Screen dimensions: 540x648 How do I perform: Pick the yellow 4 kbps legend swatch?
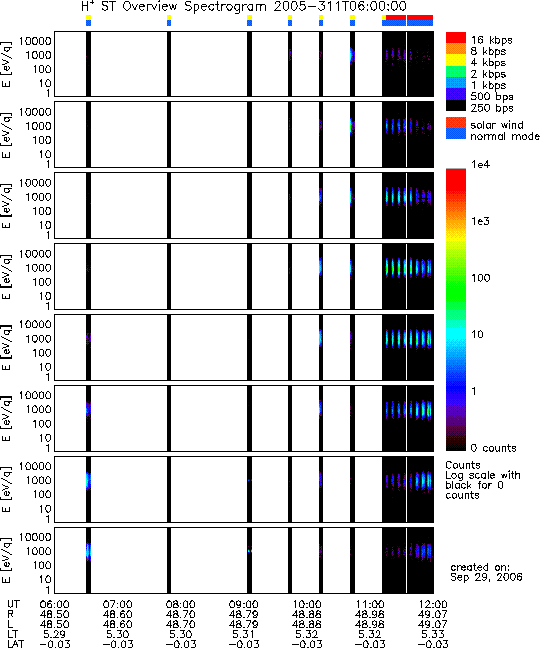click(x=456, y=60)
